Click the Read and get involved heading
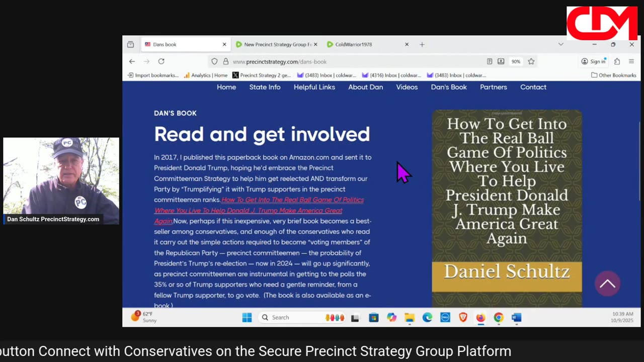The image size is (644, 362). point(262,134)
